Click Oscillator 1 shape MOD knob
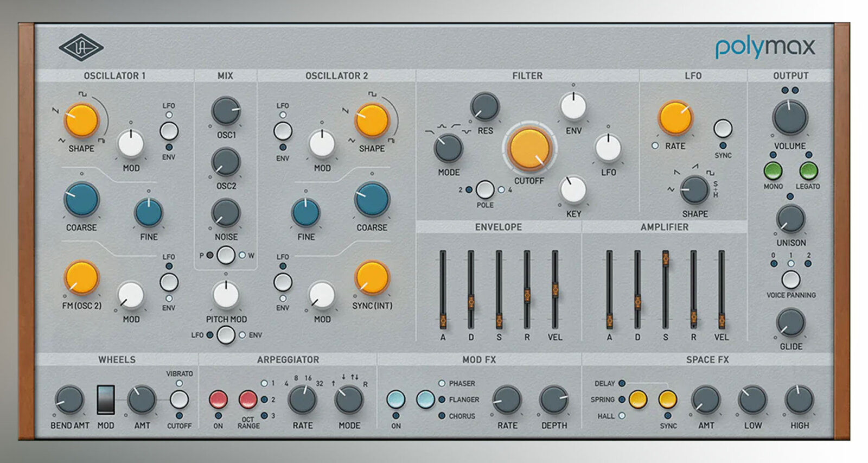This screenshot has height=463, width=868. 131,144
